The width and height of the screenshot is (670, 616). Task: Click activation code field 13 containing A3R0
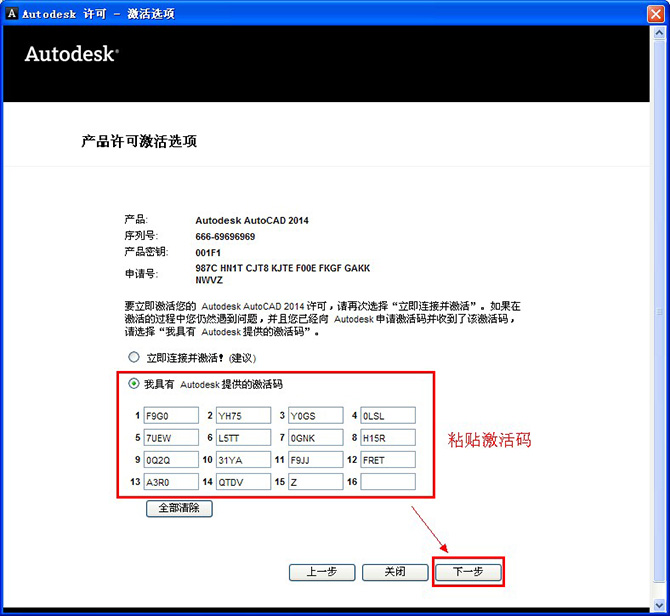click(x=171, y=481)
